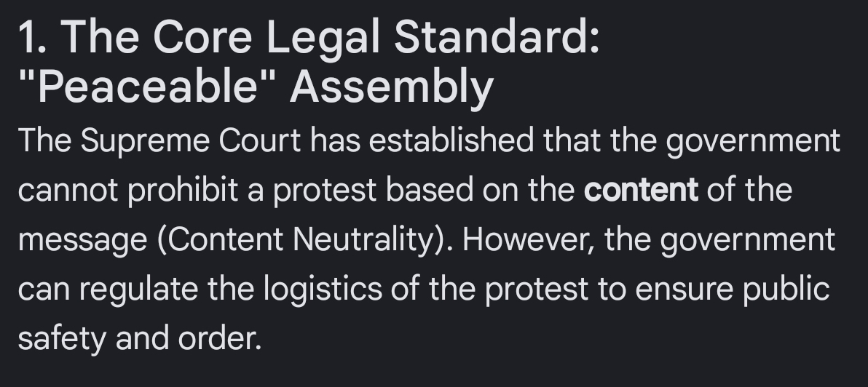868x387 pixels.
Task: Click the word "message"
Action: tap(82, 239)
